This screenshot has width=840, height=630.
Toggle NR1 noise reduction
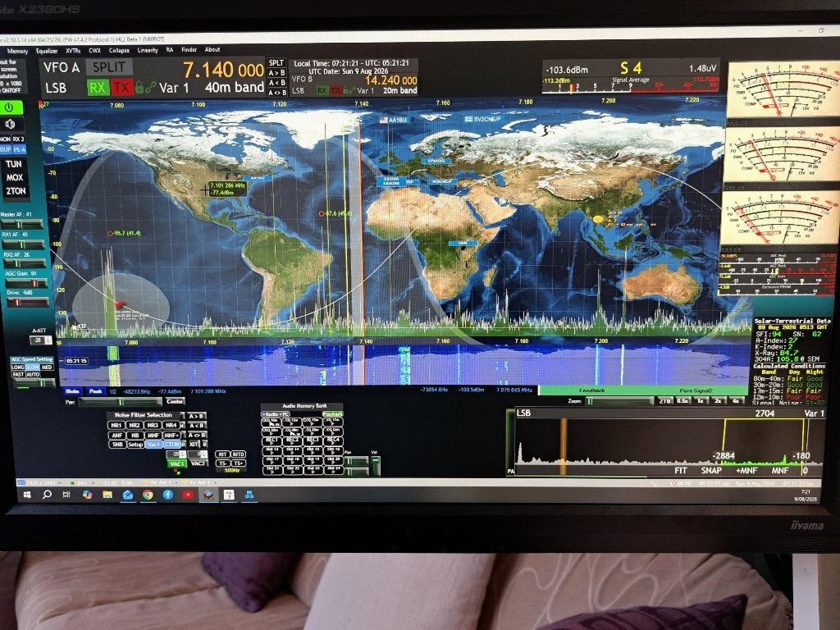tap(116, 426)
